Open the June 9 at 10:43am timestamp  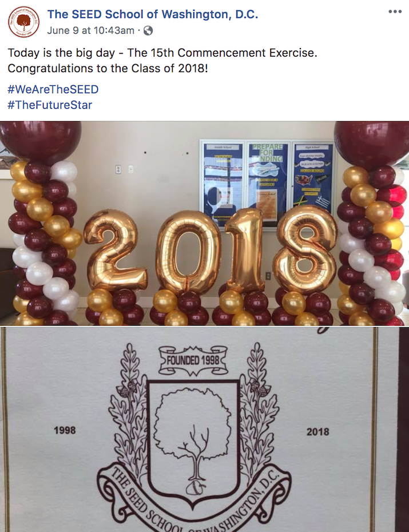90,30
